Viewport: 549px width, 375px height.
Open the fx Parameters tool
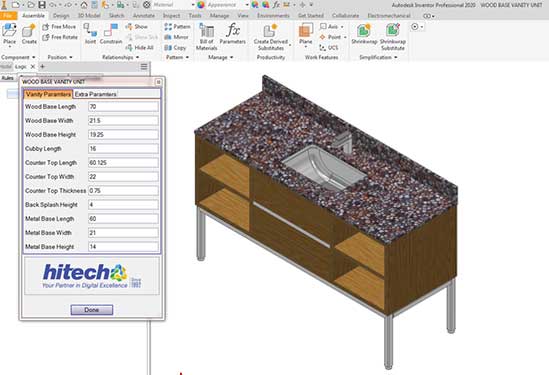pos(233,34)
